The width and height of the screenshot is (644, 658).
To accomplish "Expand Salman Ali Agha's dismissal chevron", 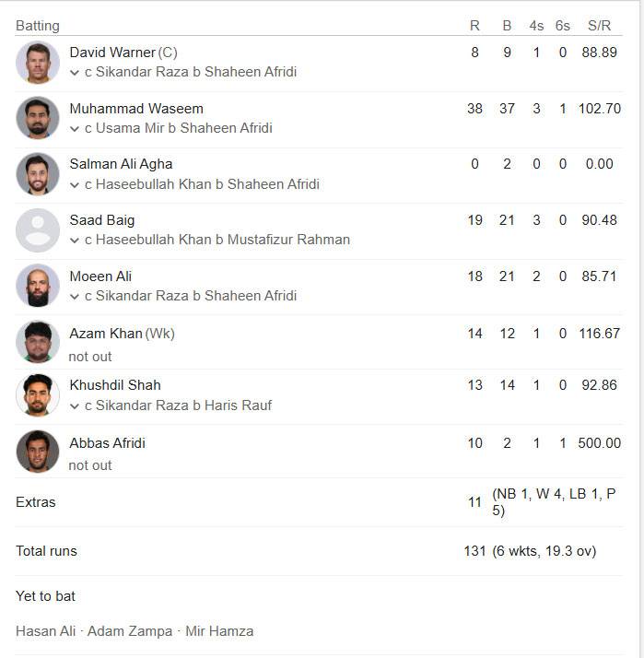I will tap(75, 185).
